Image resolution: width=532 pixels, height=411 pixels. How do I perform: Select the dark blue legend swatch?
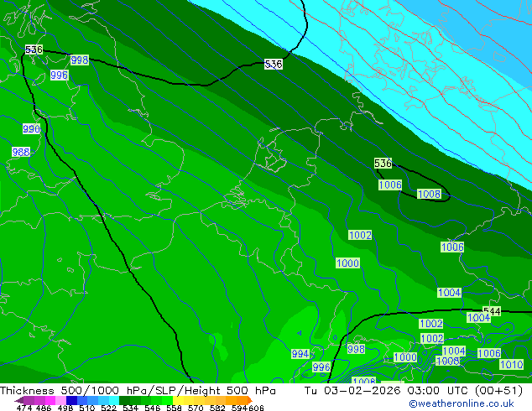click(71, 400)
